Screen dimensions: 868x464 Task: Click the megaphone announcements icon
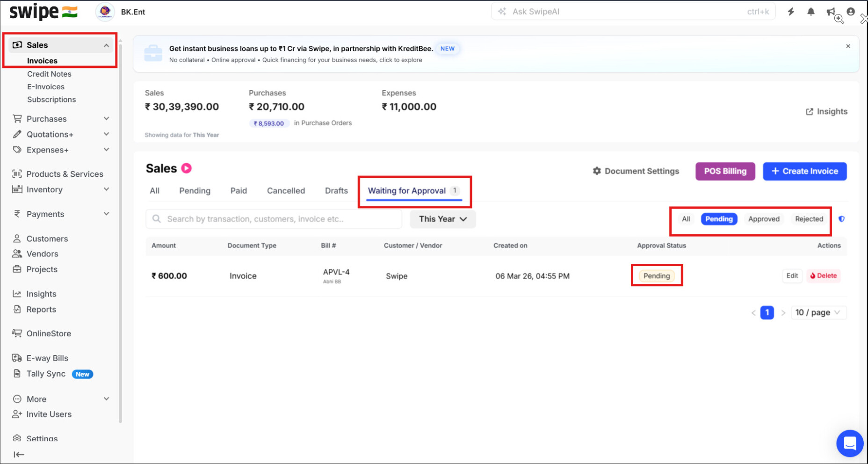point(831,12)
